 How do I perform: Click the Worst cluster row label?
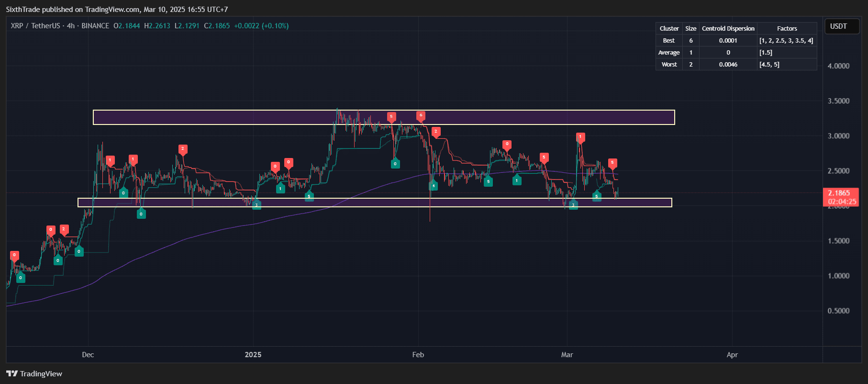tap(668, 65)
